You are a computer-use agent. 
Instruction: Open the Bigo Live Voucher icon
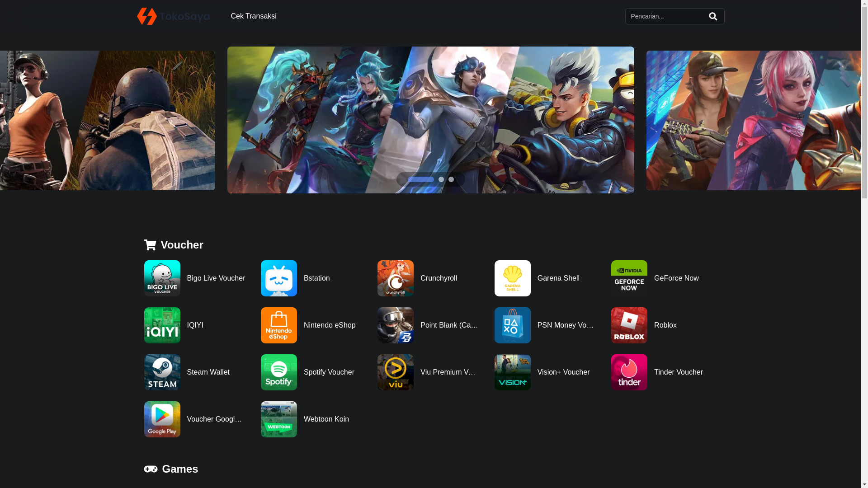click(162, 278)
